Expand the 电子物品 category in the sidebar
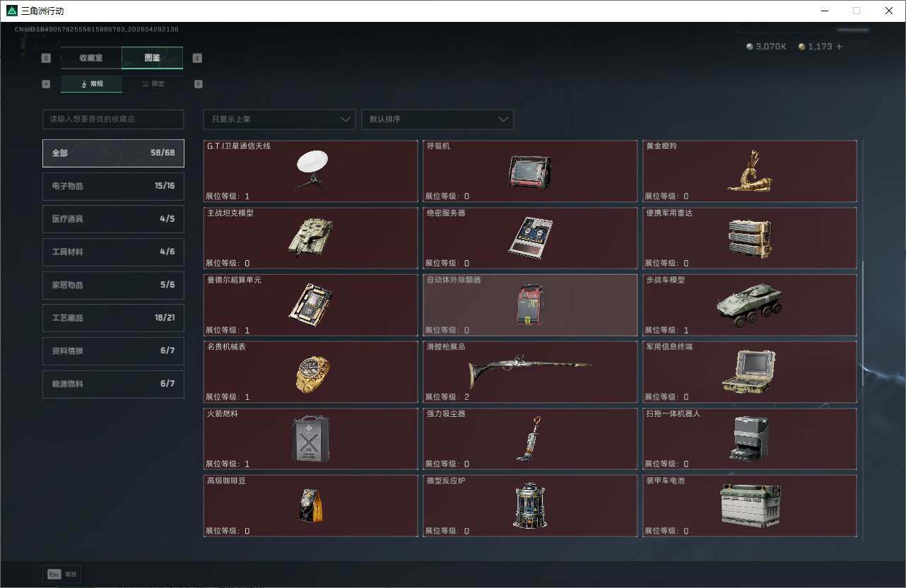 click(x=113, y=186)
